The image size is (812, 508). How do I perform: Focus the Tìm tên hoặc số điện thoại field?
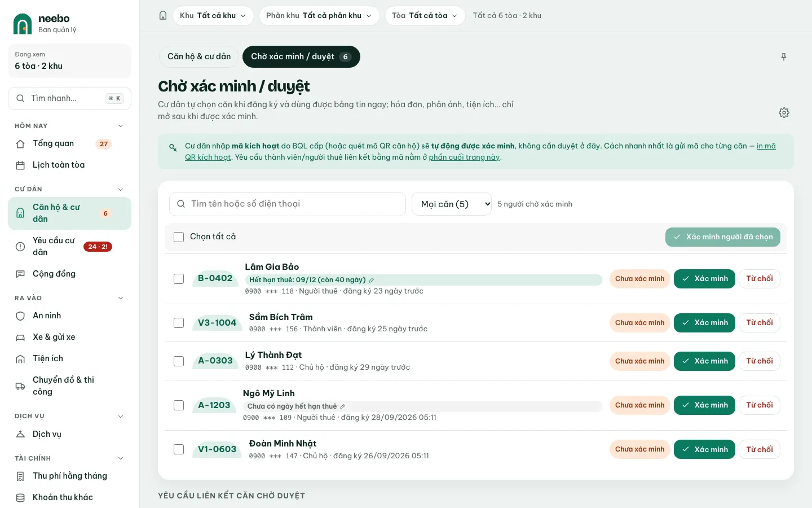(288, 204)
